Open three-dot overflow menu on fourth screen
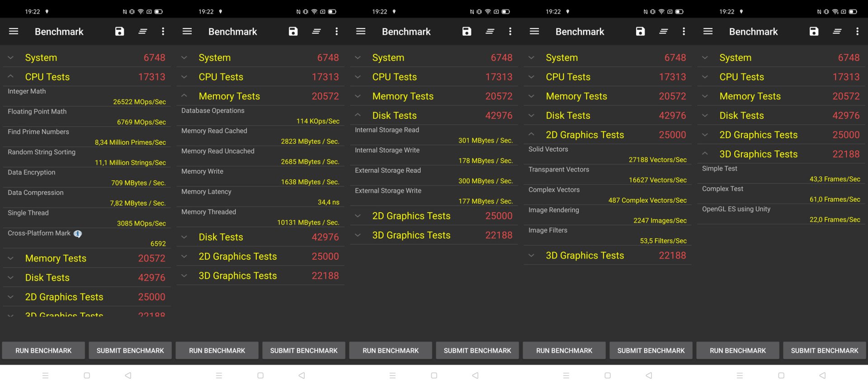Screen dimensions: 868x386 click(x=684, y=31)
